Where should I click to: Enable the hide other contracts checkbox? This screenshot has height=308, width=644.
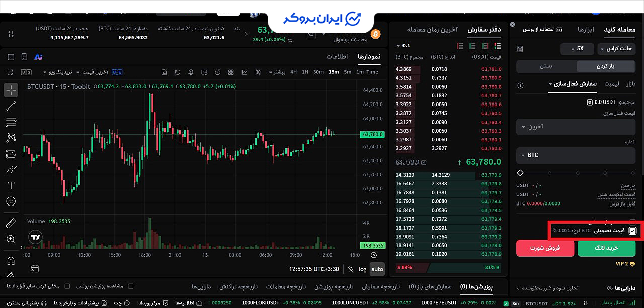tap(68, 286)
